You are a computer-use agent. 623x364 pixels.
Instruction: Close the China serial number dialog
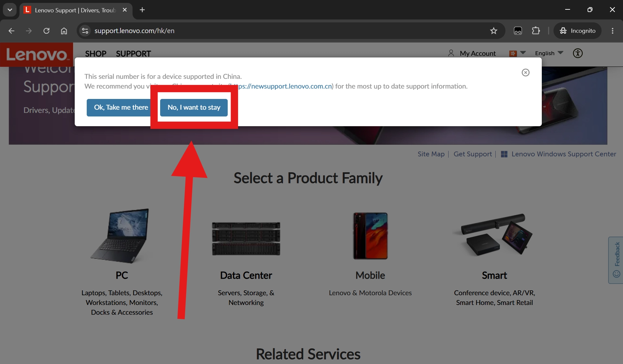pos(526,72)
